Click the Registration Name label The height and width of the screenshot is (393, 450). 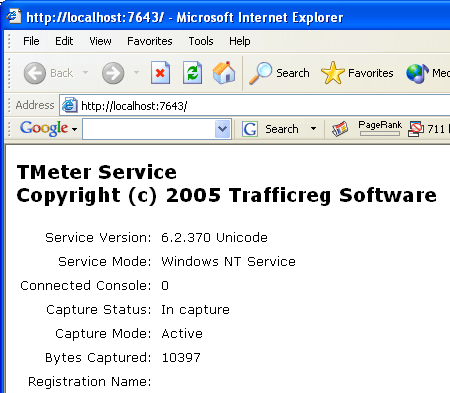tap(90, 382)
